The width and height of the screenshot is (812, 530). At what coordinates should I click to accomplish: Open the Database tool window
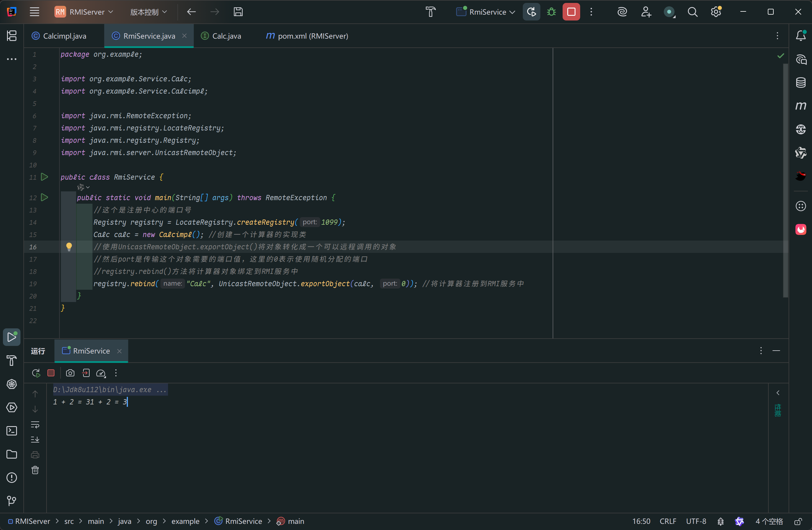coord(800,83)
